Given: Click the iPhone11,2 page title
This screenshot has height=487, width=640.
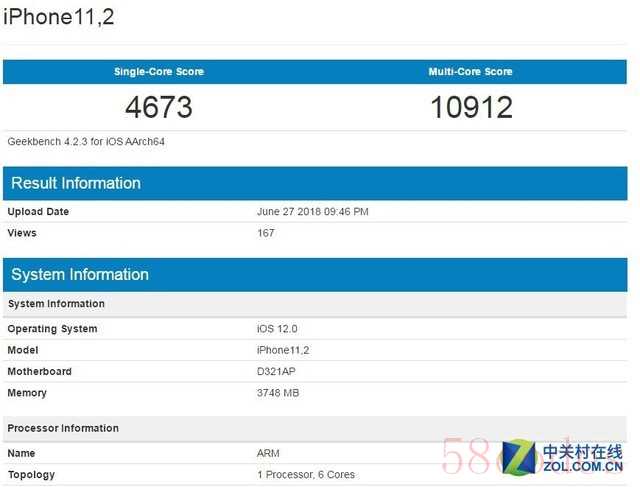Looking at the screenshot, I should coord(59,17).
